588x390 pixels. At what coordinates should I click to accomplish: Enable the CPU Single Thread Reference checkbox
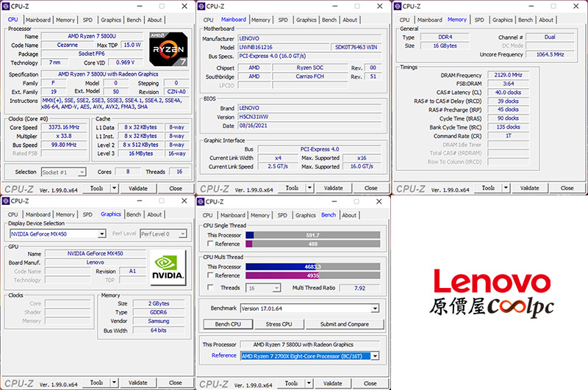[210, 244]
